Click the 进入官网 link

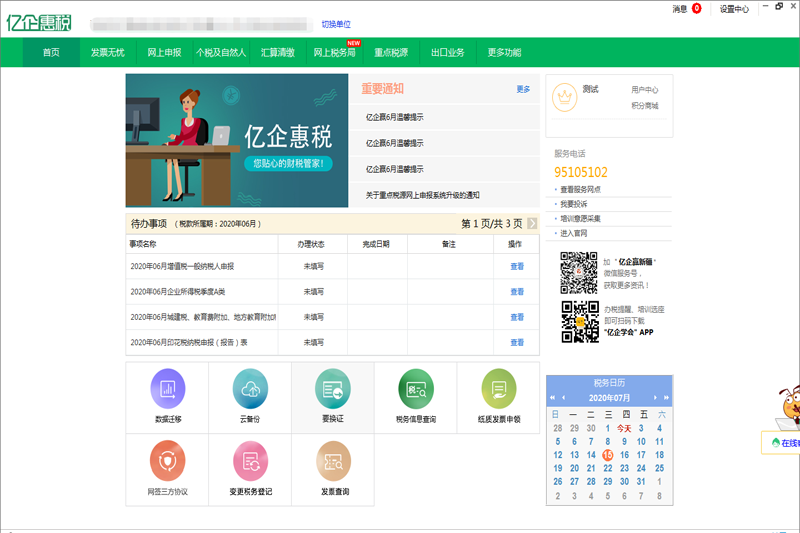573,233
